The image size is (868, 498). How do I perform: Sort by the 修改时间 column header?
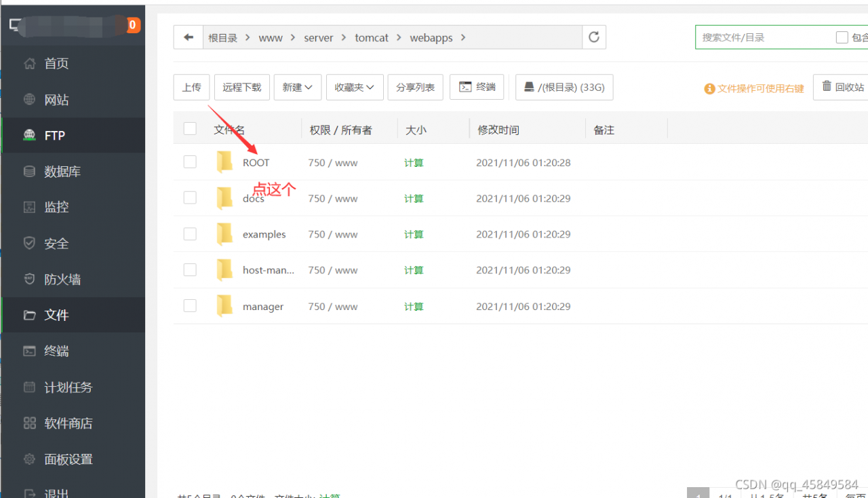tap(498, 130)
